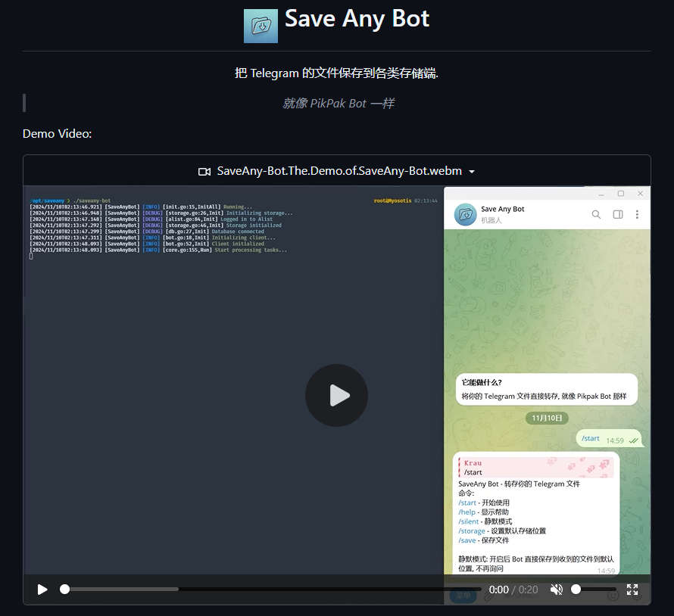Click the search icon in the Telegram window
The width and height of the screenshot is (674, 616).
pos(596,214)
